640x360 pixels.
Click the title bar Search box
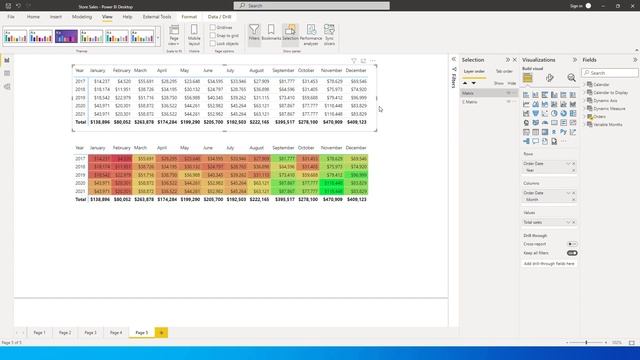coord(311,6)
